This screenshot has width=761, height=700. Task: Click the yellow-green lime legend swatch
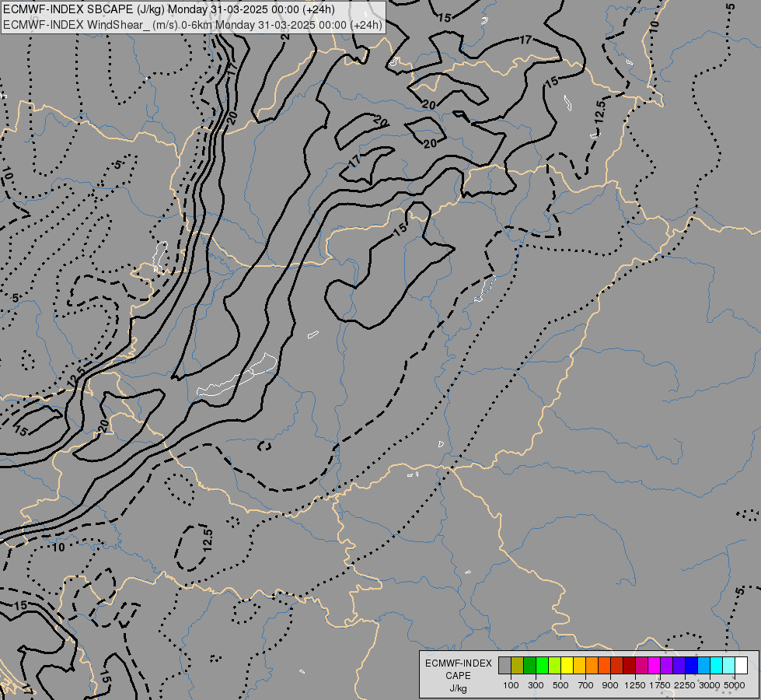(x=555, y=666)
